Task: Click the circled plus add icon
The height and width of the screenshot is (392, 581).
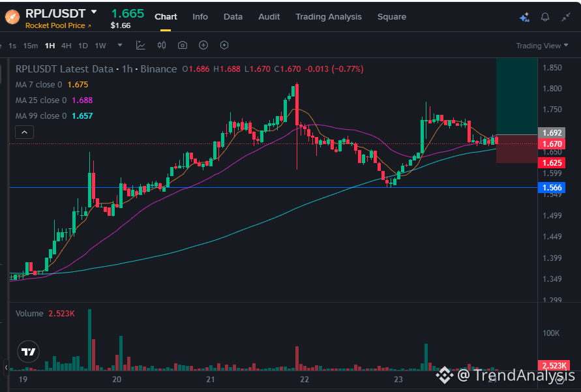Action: point(203,45)
